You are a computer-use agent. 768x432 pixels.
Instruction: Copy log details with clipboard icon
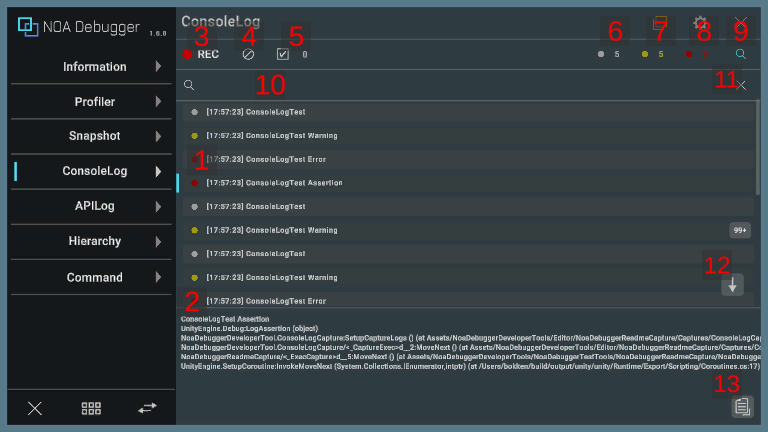point(743,407)
